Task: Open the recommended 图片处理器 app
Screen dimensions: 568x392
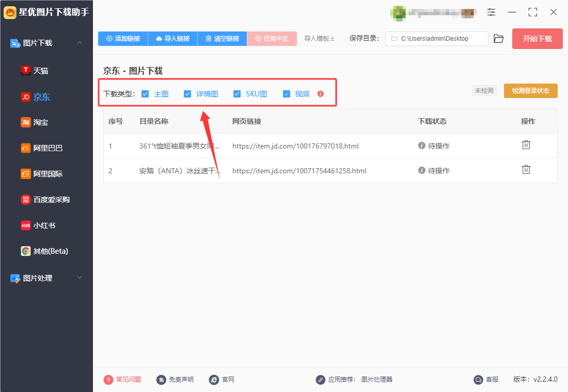Action: (377, 379)
